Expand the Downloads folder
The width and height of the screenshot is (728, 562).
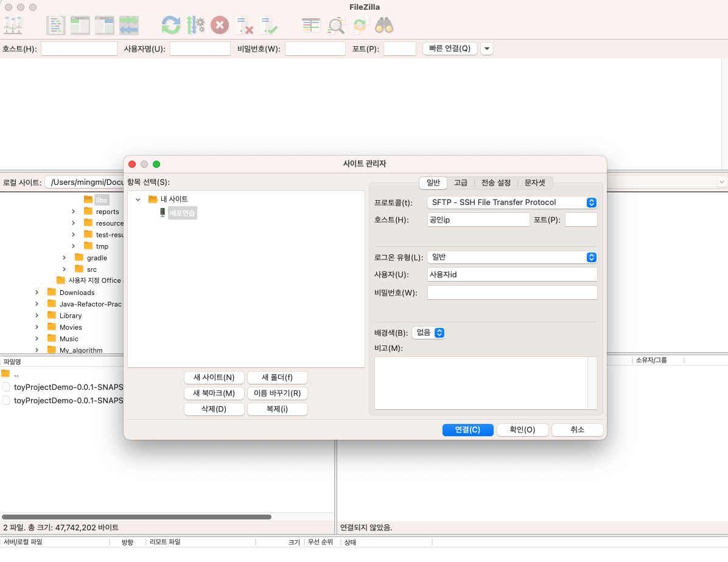37,293
